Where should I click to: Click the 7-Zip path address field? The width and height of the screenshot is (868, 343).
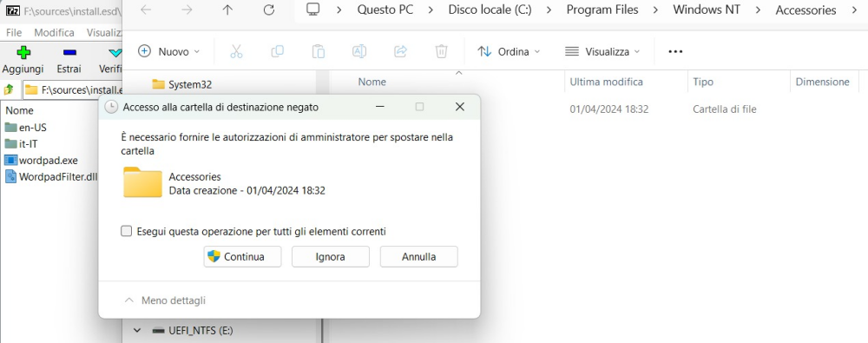click(72, 89)
